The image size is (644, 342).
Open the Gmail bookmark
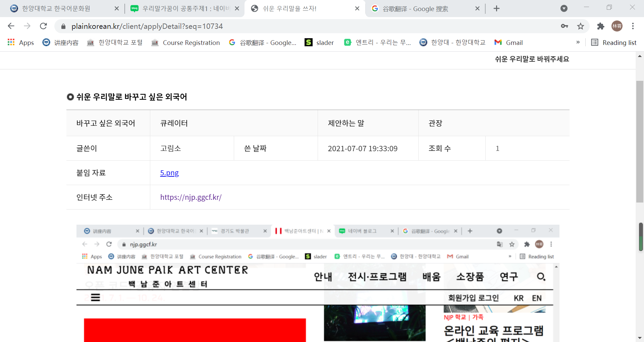pyautogui.click(x=508, y=43)
